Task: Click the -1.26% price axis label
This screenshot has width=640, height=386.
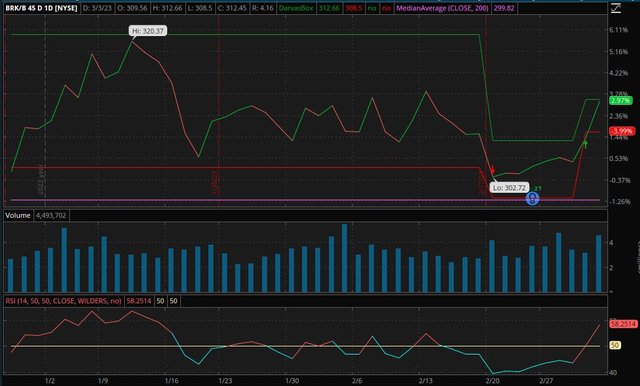Action: pos(620,202)
